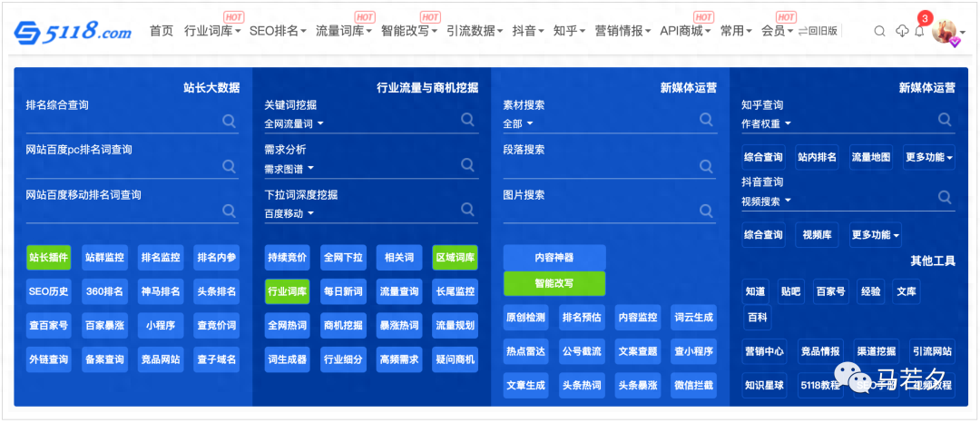980x423 pixels.
Task: Click the search icon for 知乎查询
Action: coord(945,120)
